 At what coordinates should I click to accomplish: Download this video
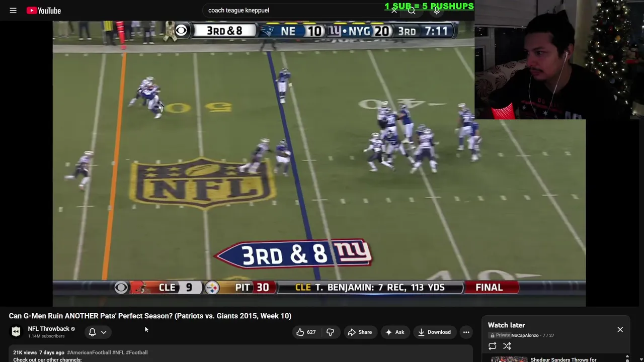click(434, 332)
